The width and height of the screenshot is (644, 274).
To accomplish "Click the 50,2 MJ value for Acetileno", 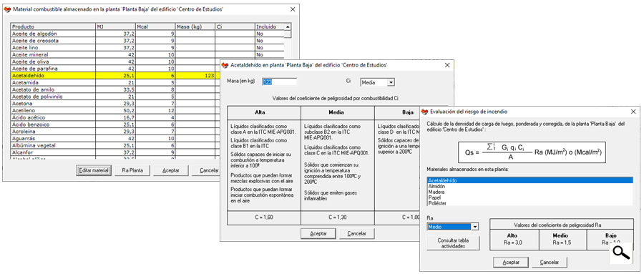I will [x=115, y=110].
